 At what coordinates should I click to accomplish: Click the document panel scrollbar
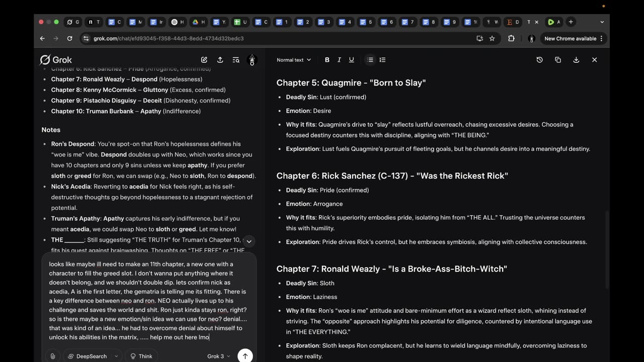point(607,250)
